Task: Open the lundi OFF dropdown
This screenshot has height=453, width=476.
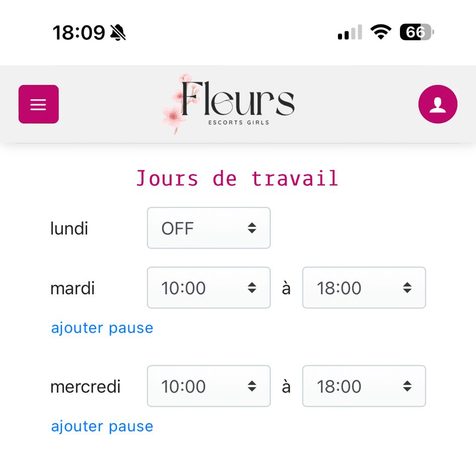Action: point(209,228)
